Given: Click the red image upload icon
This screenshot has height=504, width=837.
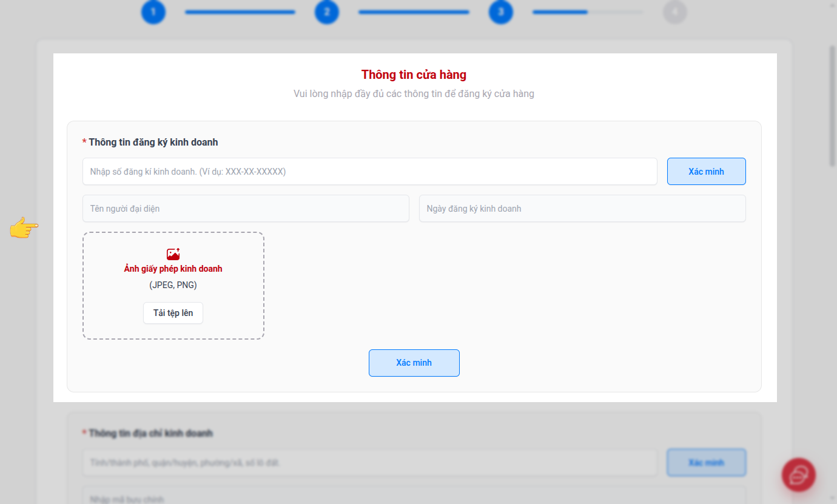Looking at the screenshot, I should click(x=173, y=254).
